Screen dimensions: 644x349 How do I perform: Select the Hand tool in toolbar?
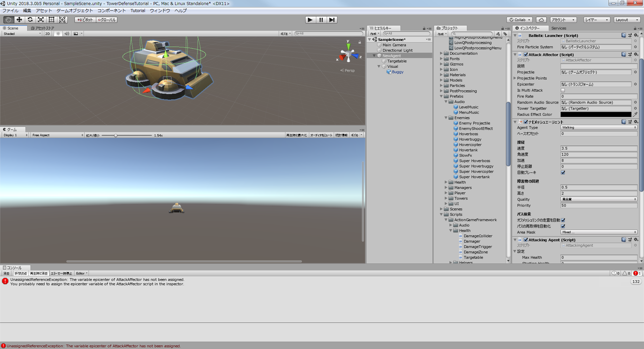pos(8,20)
